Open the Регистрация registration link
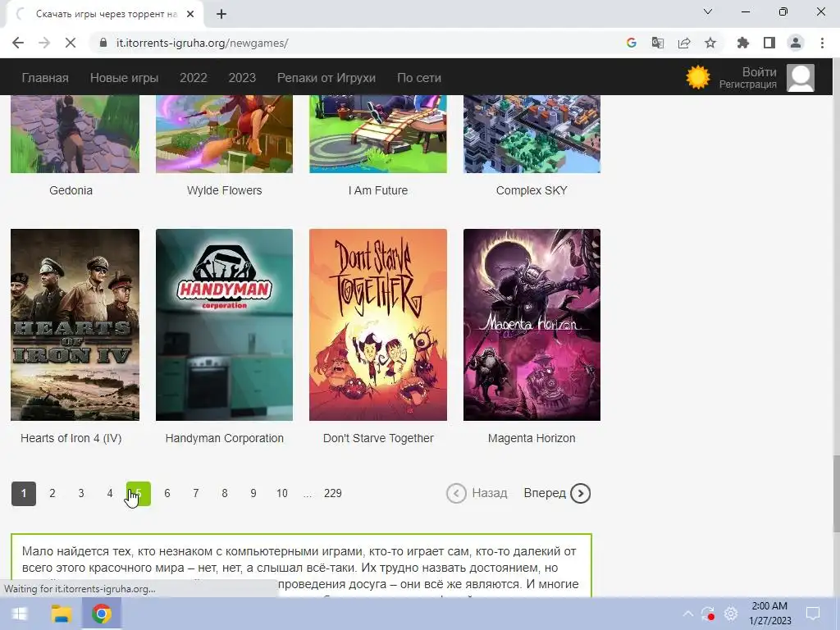Viewport: 840px width, 630px height. [x=747, y=84]
